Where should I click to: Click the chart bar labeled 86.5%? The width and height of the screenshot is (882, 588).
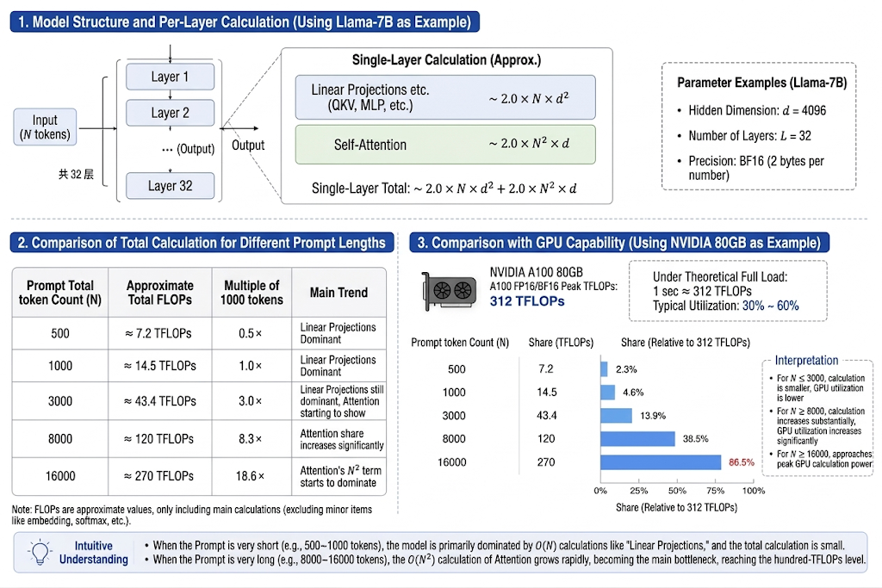661,462
